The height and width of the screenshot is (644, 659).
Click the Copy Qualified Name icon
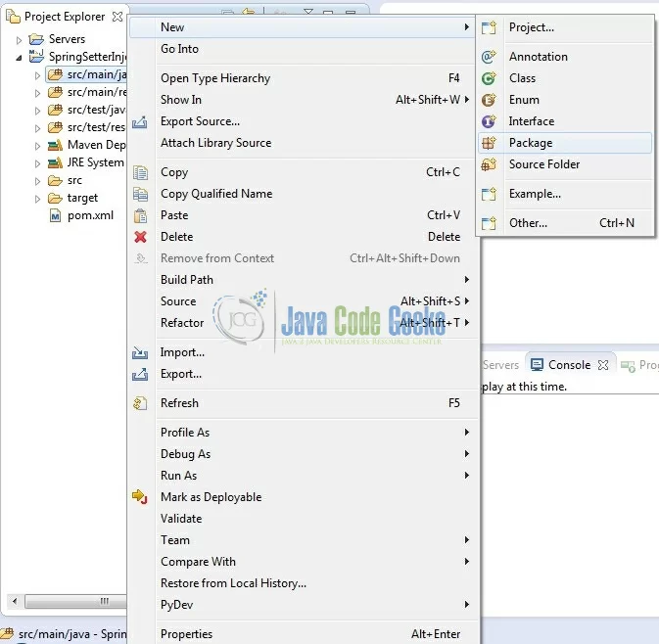coord(140,194)
